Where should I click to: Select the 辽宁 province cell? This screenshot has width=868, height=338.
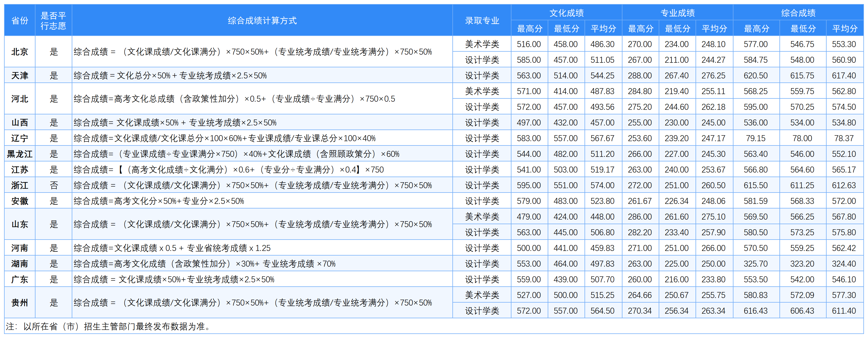click(x=19, y=138)
